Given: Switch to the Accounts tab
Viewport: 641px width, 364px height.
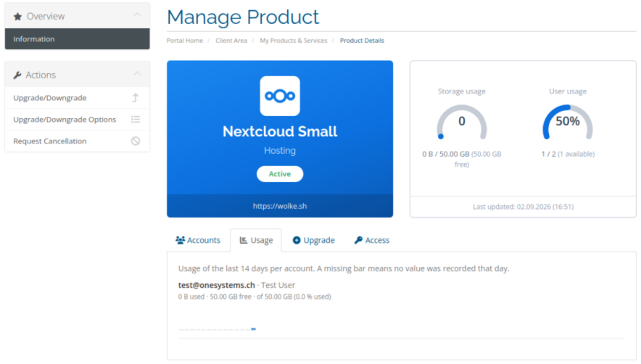Looking at the screenshot, I should (198, 240).
